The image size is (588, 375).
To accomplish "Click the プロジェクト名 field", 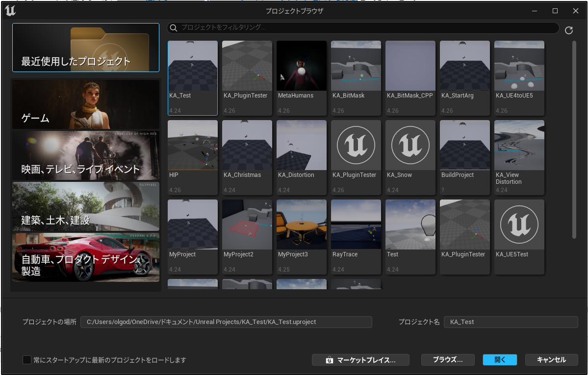I will point(511,322).
